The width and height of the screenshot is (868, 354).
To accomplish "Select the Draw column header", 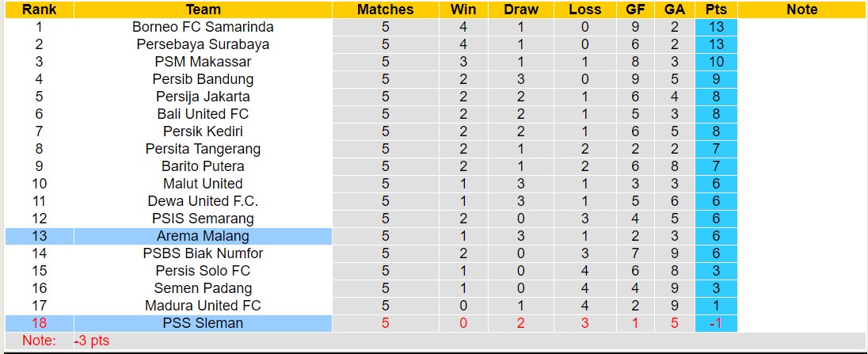I will (x=520, y=10).
